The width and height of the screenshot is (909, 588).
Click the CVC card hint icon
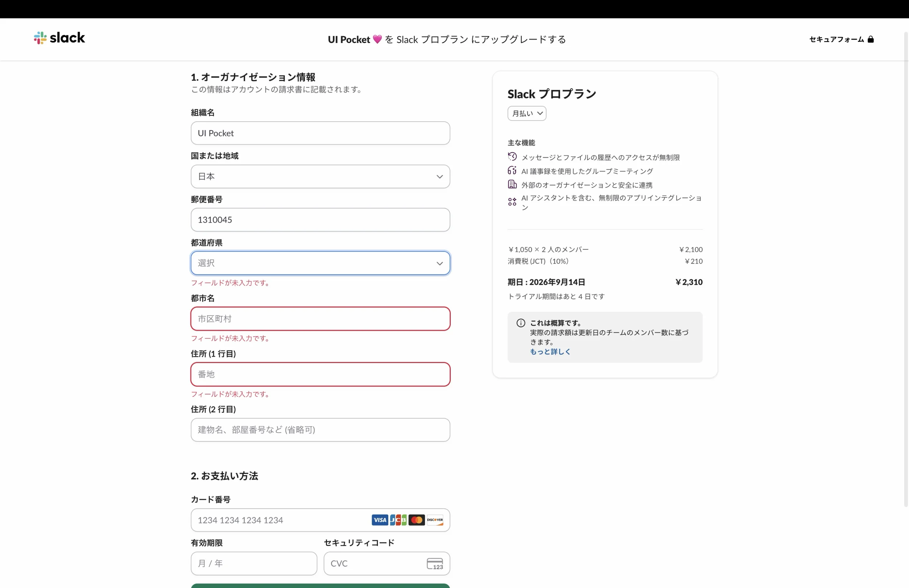point(435,564)
